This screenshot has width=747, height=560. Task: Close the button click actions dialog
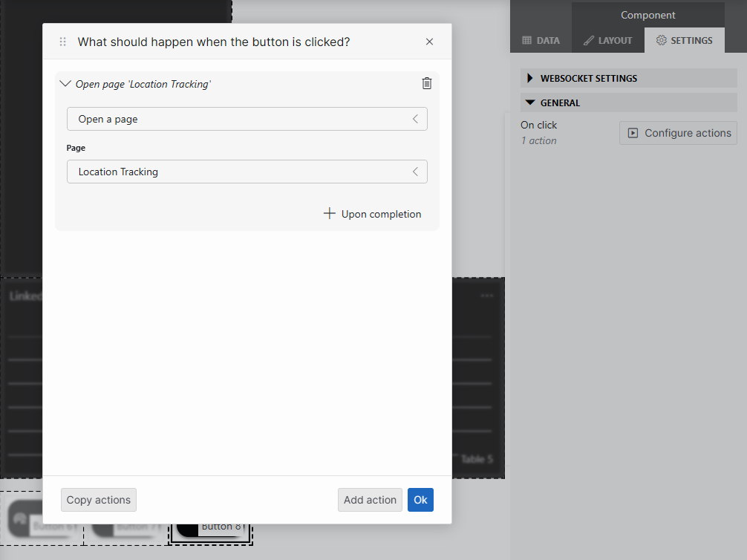429,42
